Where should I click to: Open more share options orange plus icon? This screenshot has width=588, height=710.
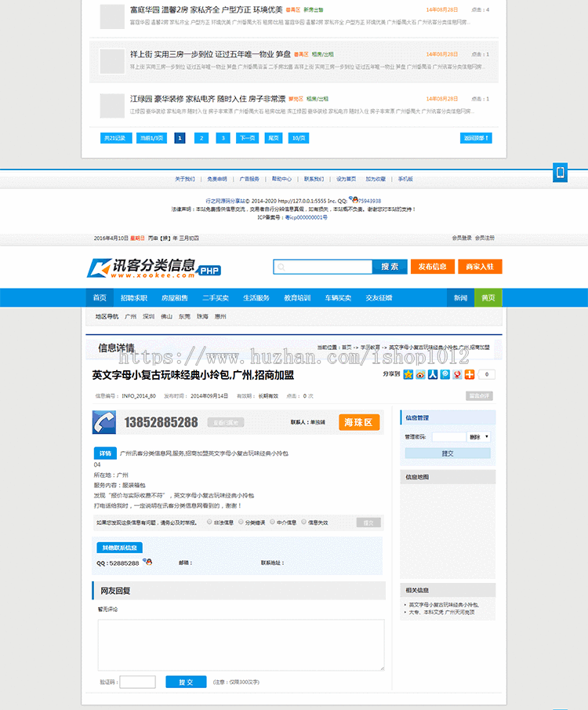(470, 374)
